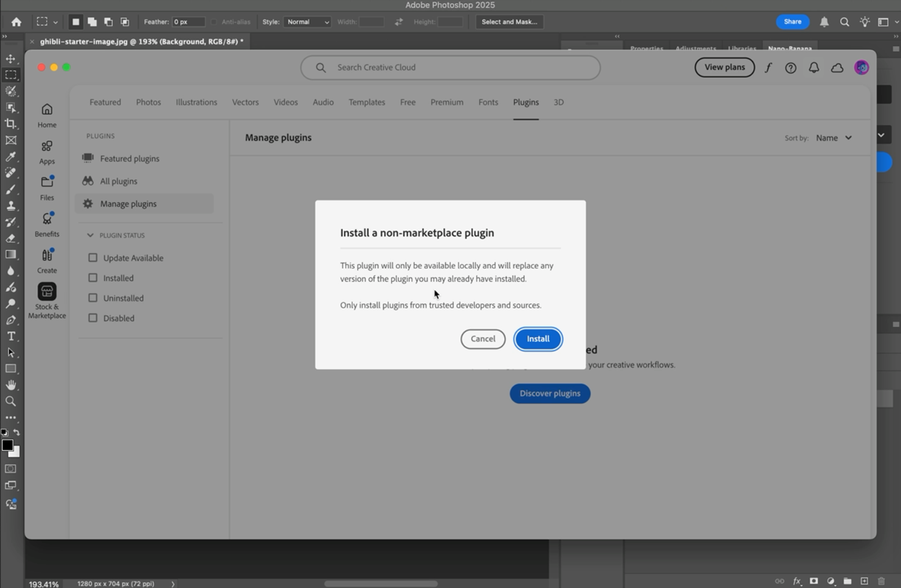Open the Style Normal dropdown
Viewport: 901px width, 588px height.
coord(307,22)
